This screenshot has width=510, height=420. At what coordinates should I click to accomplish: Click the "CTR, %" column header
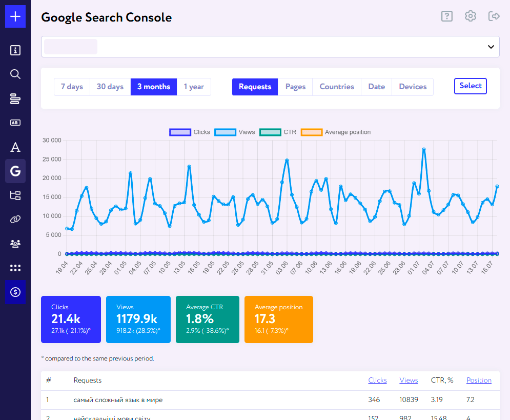click(x=442, y=380)
